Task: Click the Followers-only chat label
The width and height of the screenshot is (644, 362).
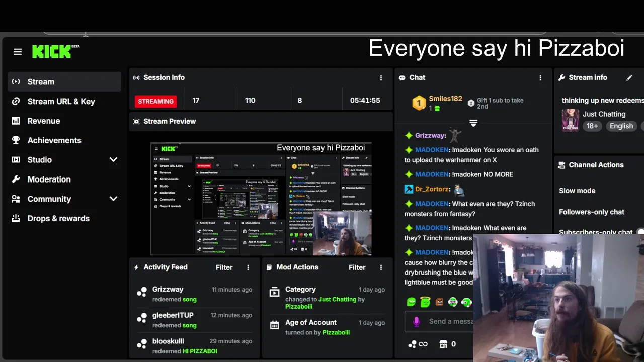Action: [592, 212]
